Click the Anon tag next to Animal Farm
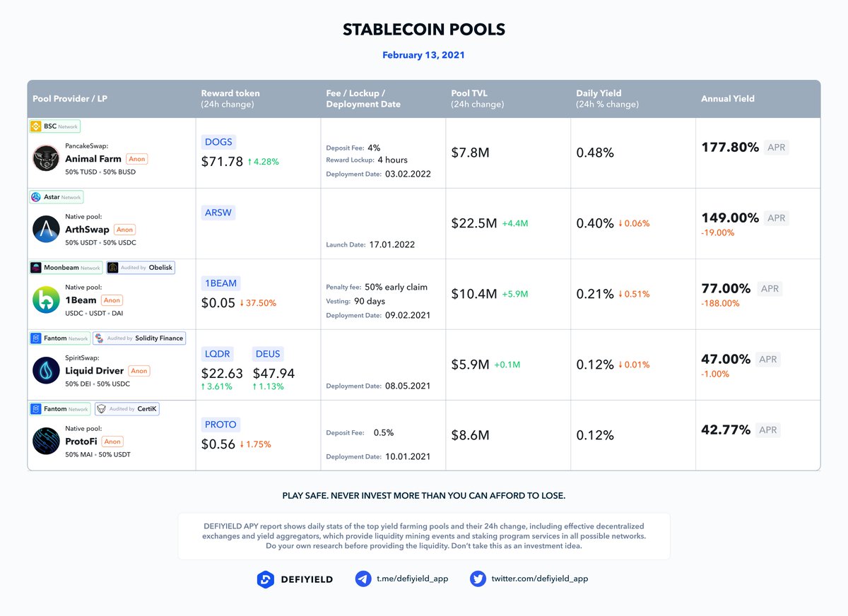Image resolution: width=848 pixels, height=616 pixels. (x=137, y=159)
